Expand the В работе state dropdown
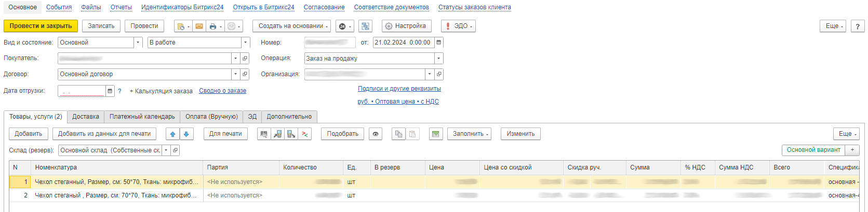 point(245,43)
